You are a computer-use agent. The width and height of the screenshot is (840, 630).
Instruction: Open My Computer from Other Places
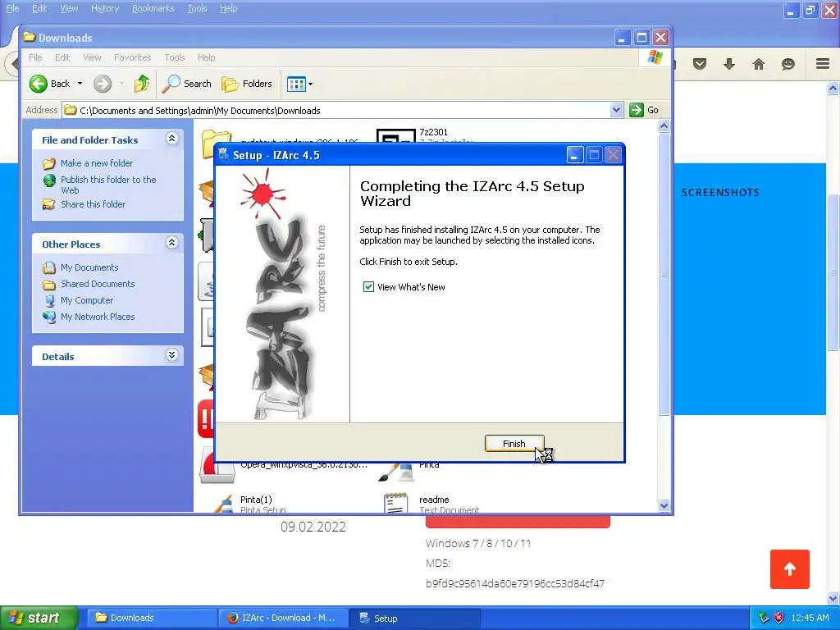(87, 300)
